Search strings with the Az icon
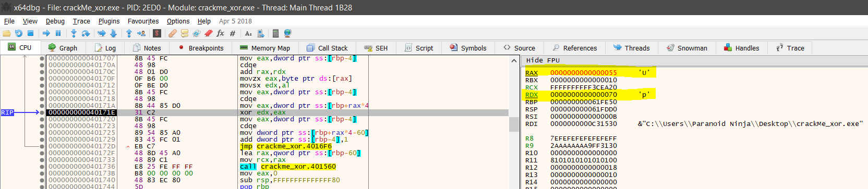 tap(248, 33)
